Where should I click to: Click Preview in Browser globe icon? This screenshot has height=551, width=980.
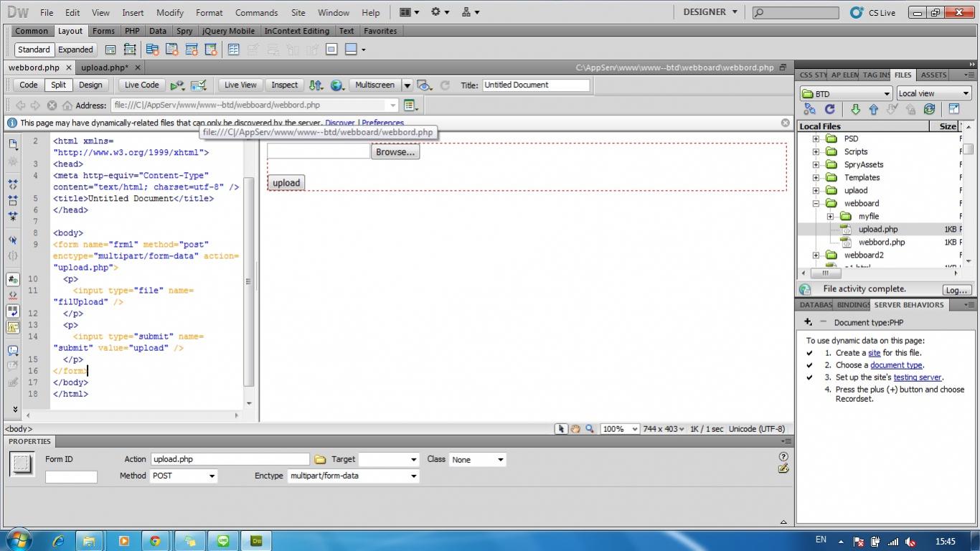coord(337,85)
